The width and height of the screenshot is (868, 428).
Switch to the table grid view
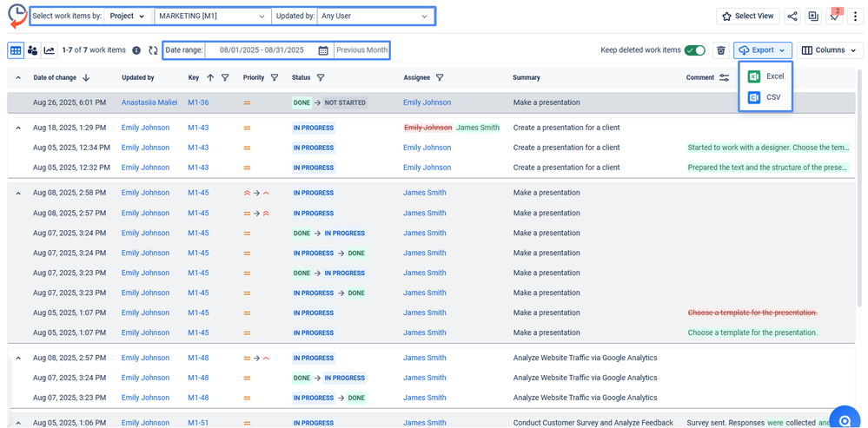point(16,50)
